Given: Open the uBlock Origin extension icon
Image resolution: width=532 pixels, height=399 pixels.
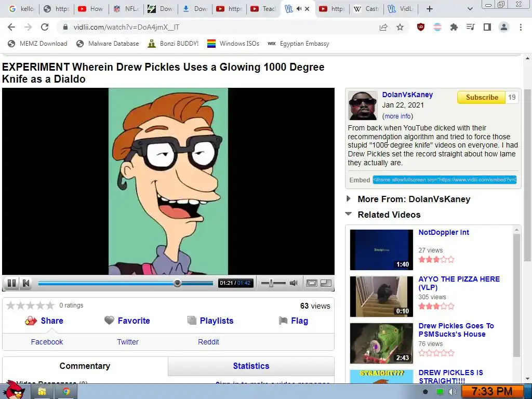Looking at the screenshot, I should (x=421, y=27).
